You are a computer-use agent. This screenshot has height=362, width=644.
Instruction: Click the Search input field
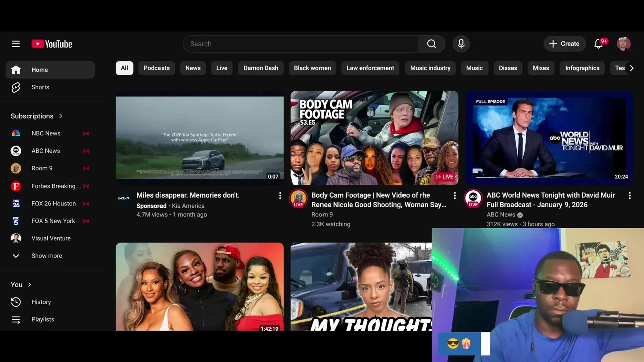pos(300,44)
